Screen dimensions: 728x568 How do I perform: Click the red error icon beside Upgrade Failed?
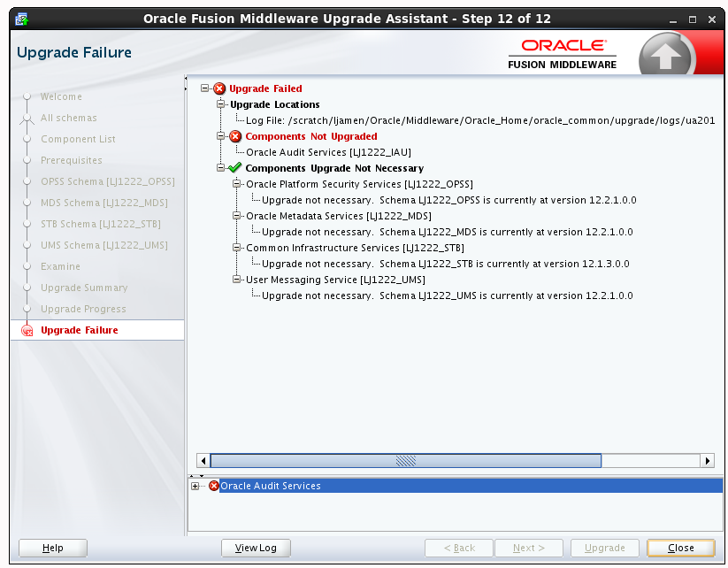219,88
